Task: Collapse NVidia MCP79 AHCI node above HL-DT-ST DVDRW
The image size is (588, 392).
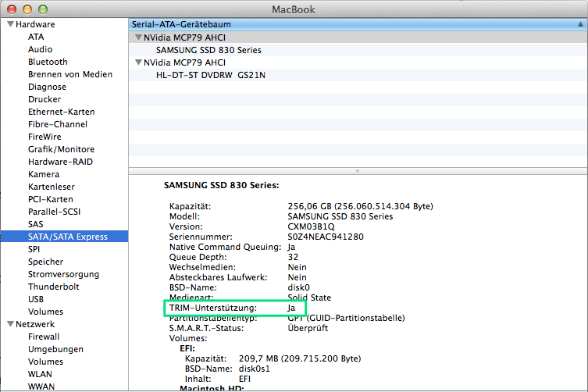Action: coord(138,62)
